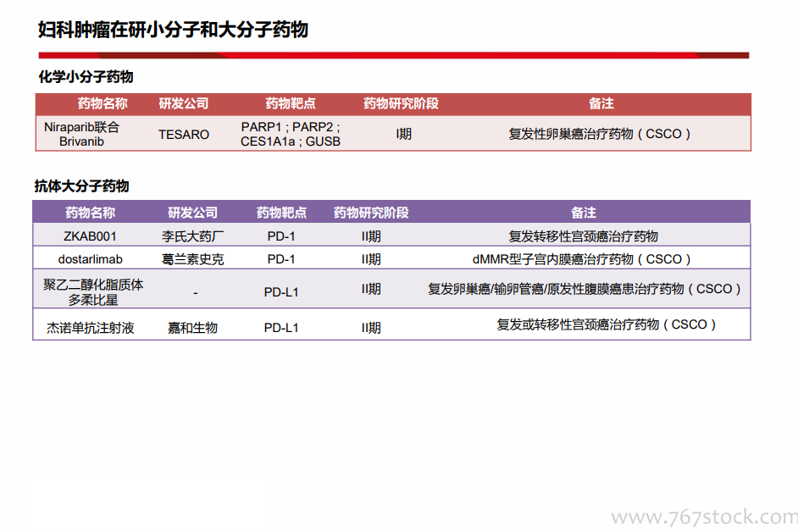
Task: Select the dostarlimab drug name cell
Action: [x=90, y=259]
